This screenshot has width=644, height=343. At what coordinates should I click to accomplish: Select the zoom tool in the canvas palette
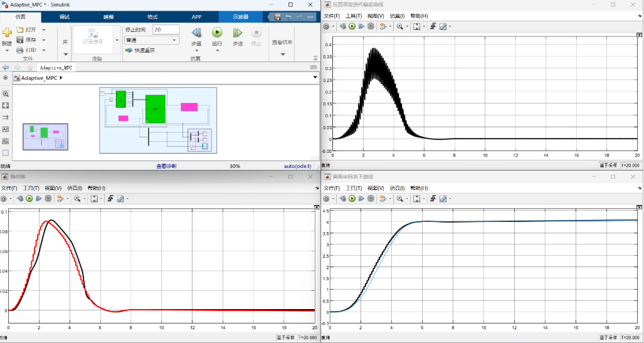[x=6, y=94]
